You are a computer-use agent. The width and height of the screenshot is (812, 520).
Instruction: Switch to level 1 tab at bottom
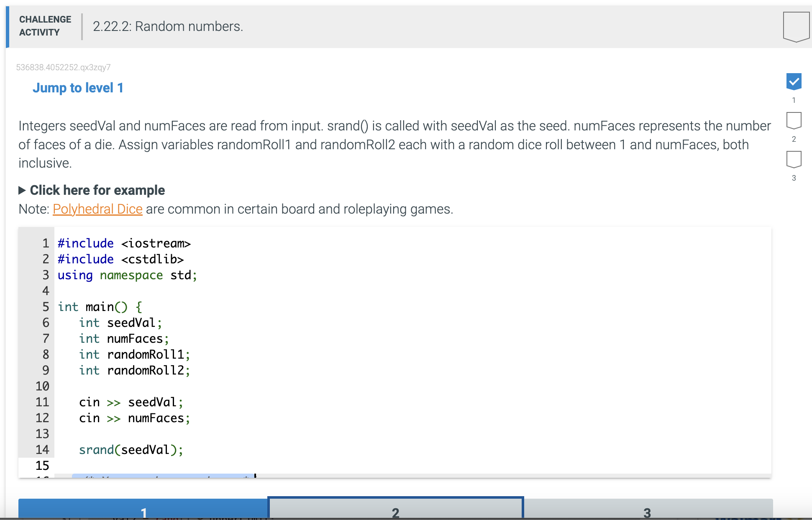click(143, 510)
